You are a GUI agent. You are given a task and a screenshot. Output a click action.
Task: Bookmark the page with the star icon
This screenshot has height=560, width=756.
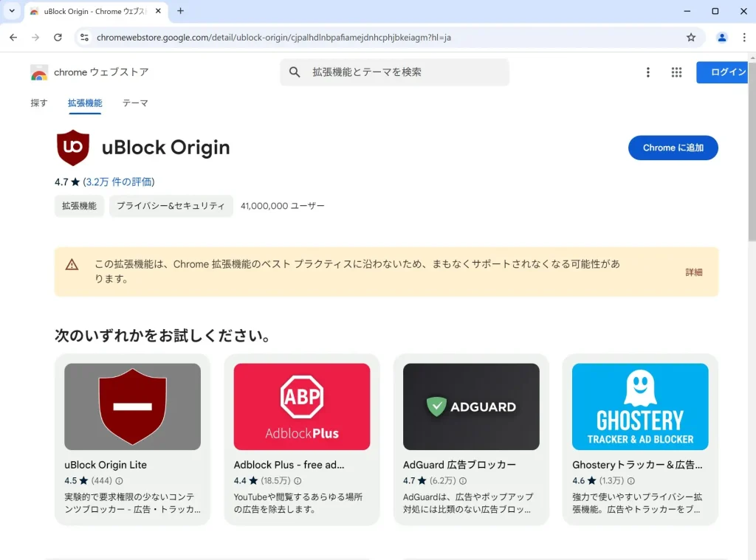click(690, 37)
